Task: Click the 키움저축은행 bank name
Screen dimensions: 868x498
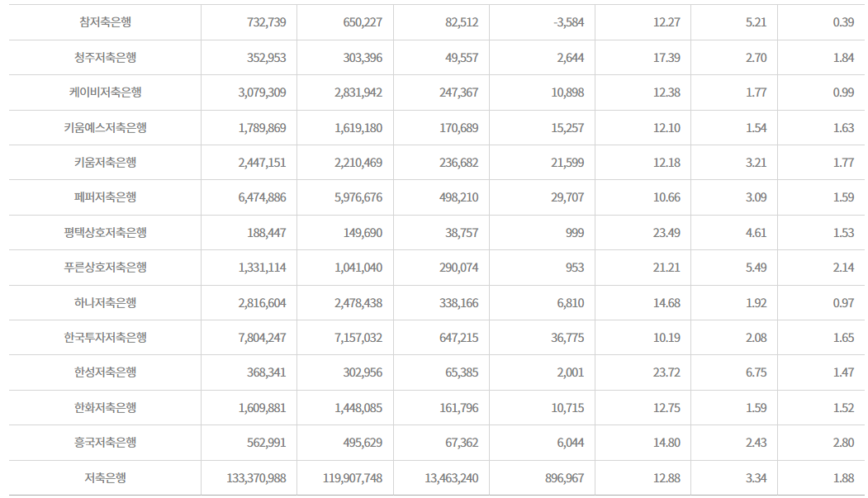Action: (105, 163)
